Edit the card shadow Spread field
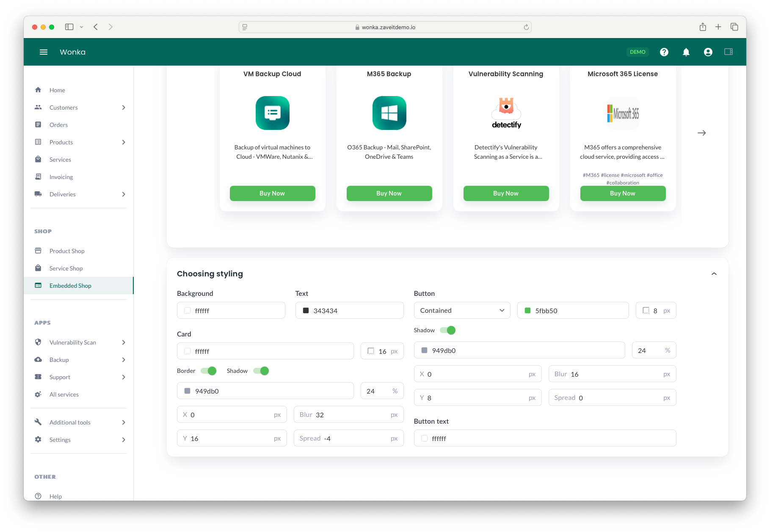This screenshot has width=770, height=532. point(348,438)
